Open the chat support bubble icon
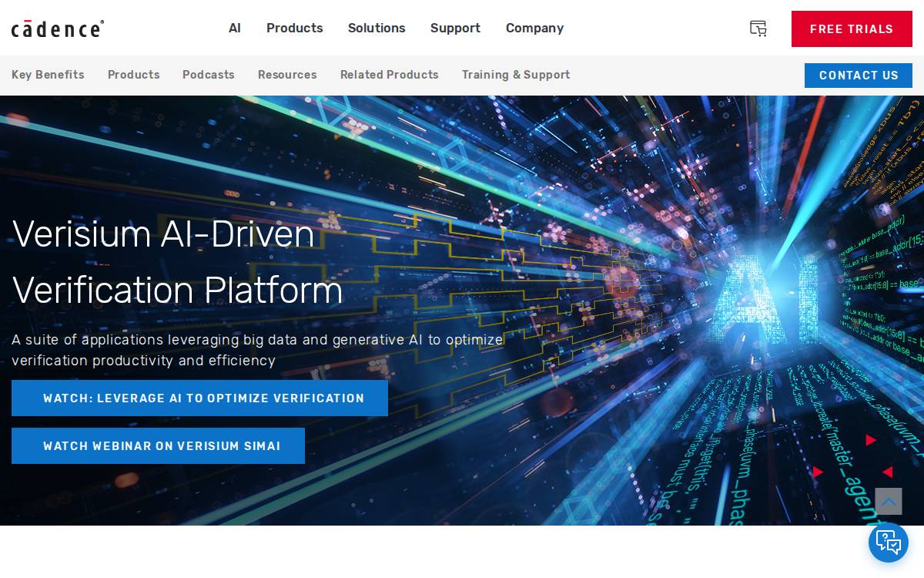924x578 pixels. click(x=889, y=543)
